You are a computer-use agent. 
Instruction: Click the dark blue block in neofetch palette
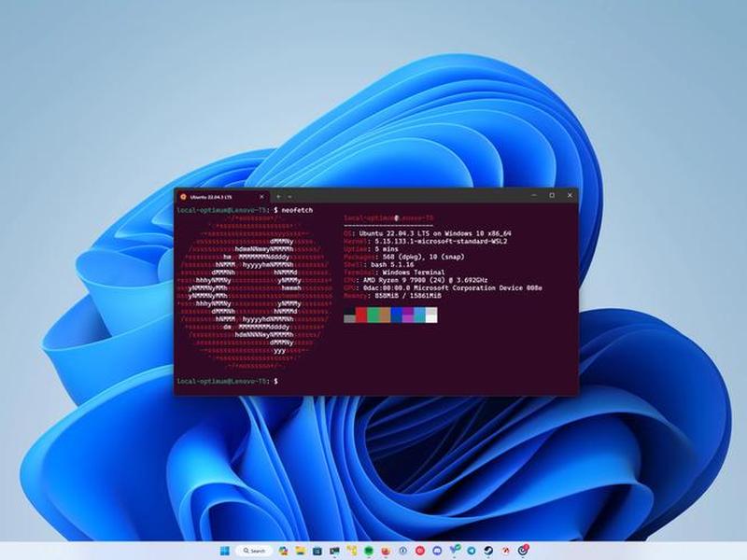[396, 315]
